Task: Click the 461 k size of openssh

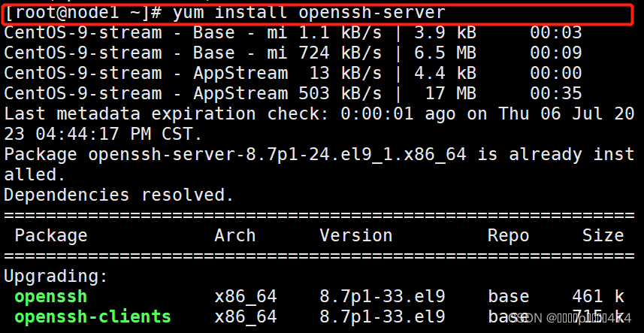Action: [598, 297]
